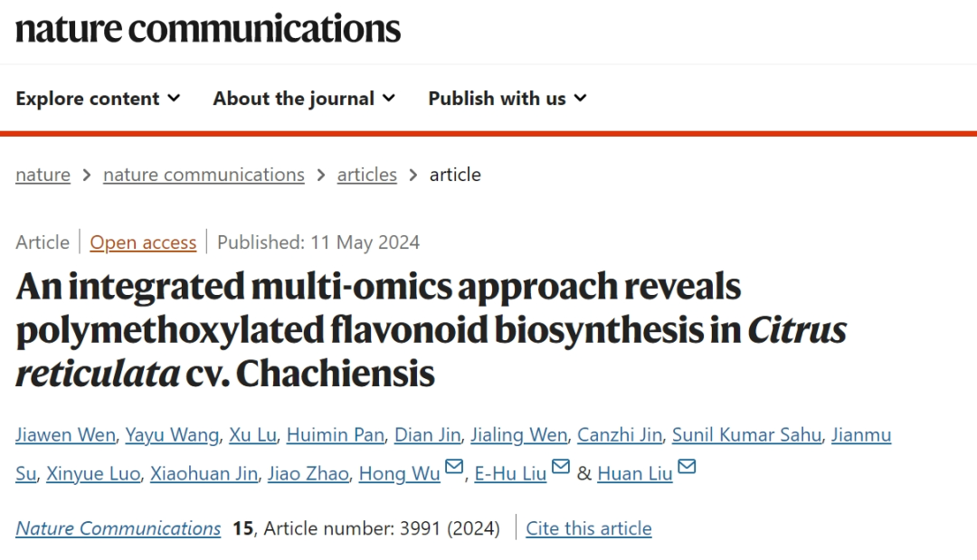Open Cite this article link
Image resolution: width=977 pixels, height=560 pixels.
[x=589, y=528]
